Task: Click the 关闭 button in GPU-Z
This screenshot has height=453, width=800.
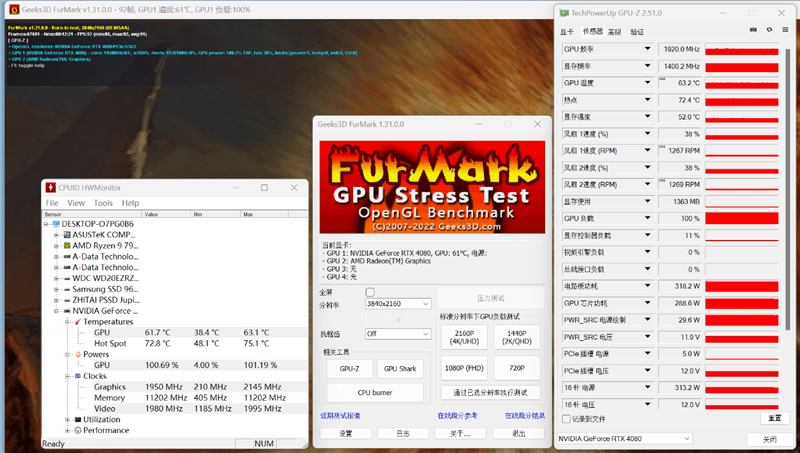Action: click(x=769, y=439)
